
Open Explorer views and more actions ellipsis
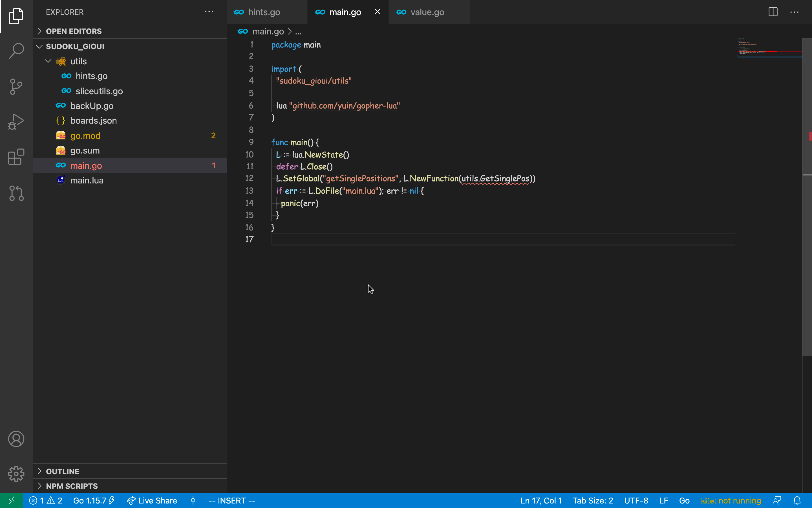coord(209,12)
